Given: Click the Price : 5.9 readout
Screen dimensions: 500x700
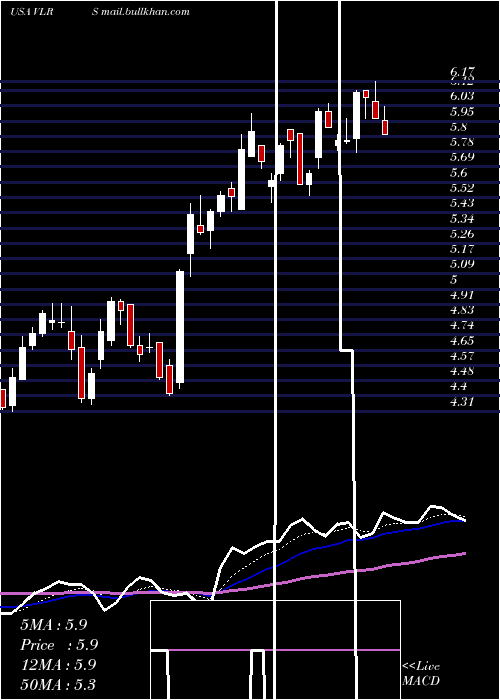Looking at the screenshot, I should pyautogui.click(x=59, y=645).
